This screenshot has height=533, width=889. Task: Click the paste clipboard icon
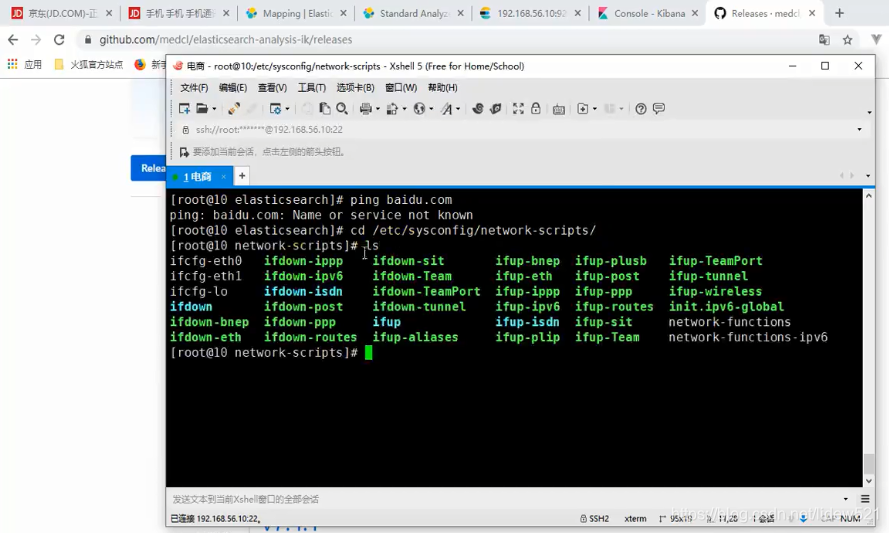point(325,108)
